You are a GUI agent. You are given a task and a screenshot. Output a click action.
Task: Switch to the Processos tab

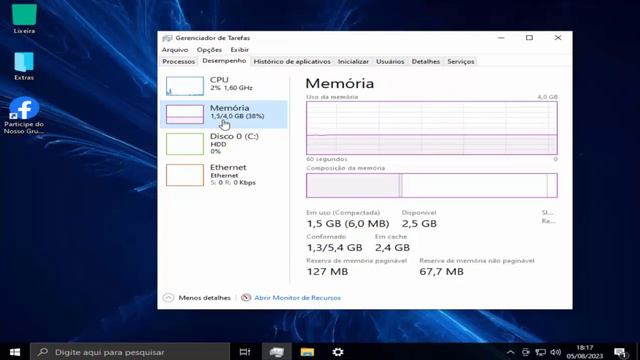coord(179,62)
